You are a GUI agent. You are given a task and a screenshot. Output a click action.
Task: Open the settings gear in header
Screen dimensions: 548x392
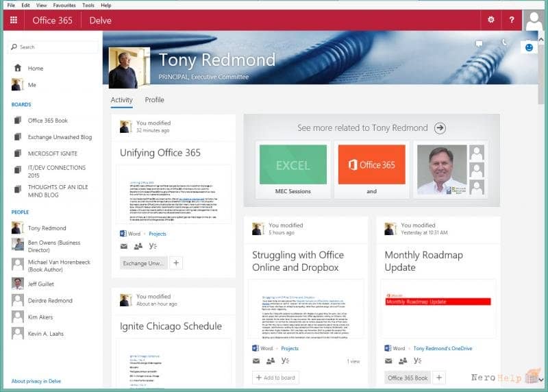[490, 20]
